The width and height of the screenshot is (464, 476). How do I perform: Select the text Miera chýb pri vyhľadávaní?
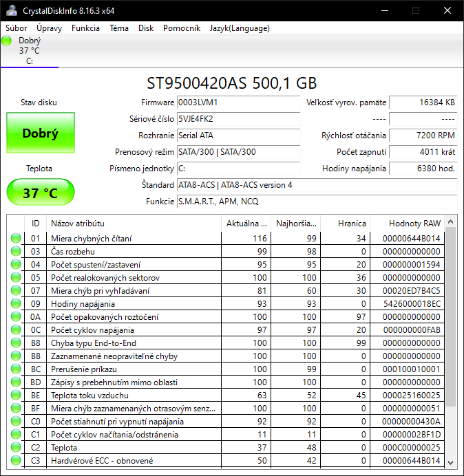coord(101,291)
